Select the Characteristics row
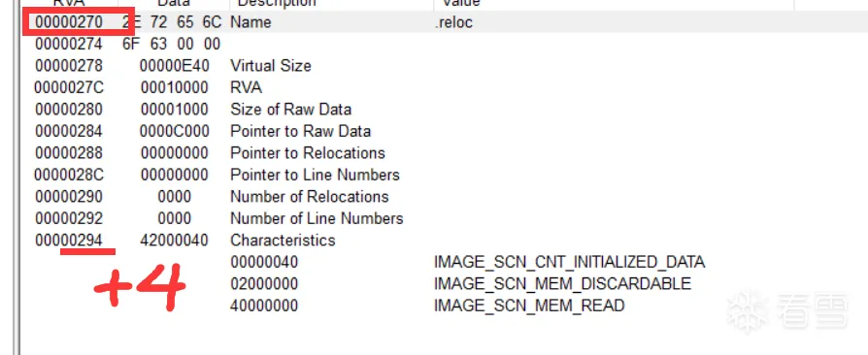 (443, 240)
